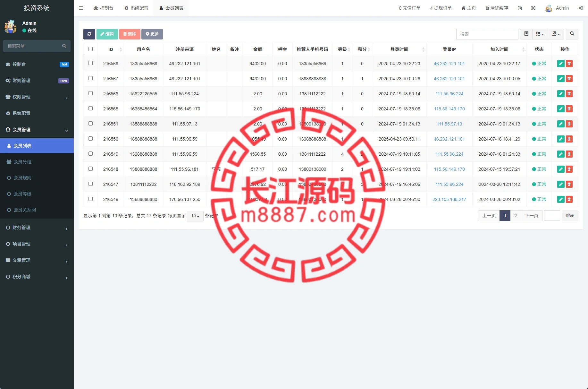The image size is (588, 389).
Task: Click the 下一页 button
Action: coord(532,216)
